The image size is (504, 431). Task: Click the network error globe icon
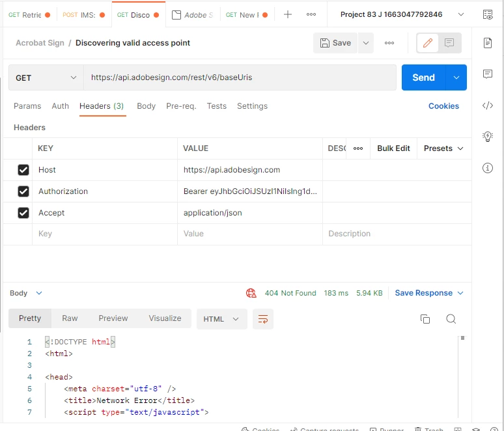251,293
